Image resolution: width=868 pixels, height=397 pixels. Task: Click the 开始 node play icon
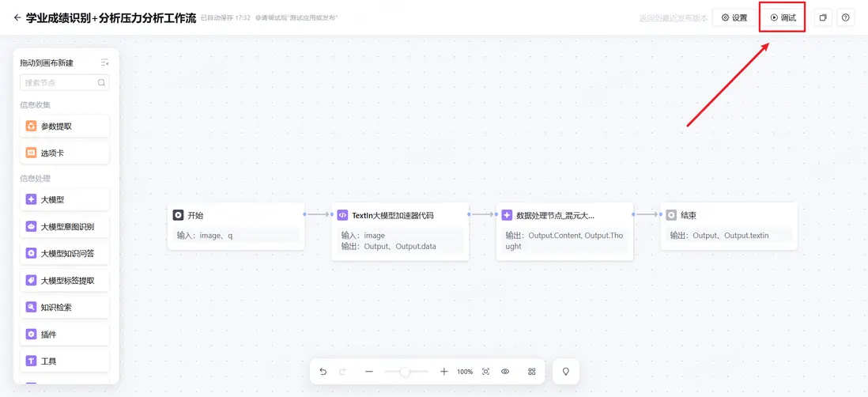click(178, 215)
